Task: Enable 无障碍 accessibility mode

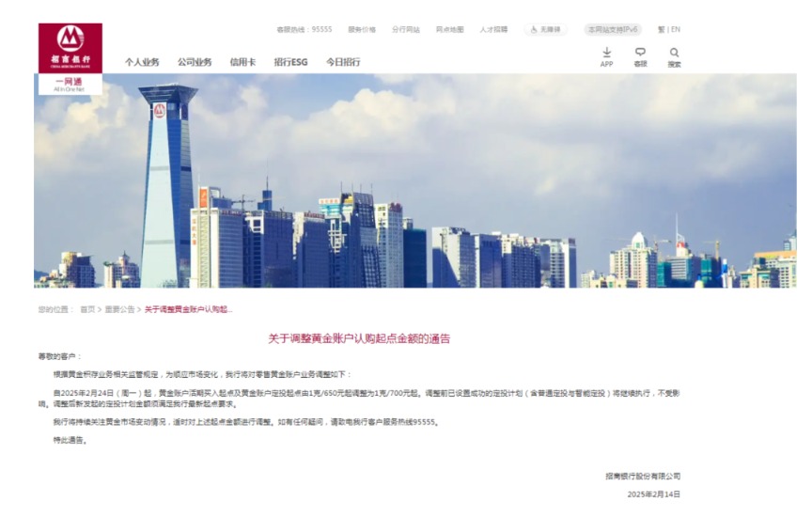Action: (545, 29)
